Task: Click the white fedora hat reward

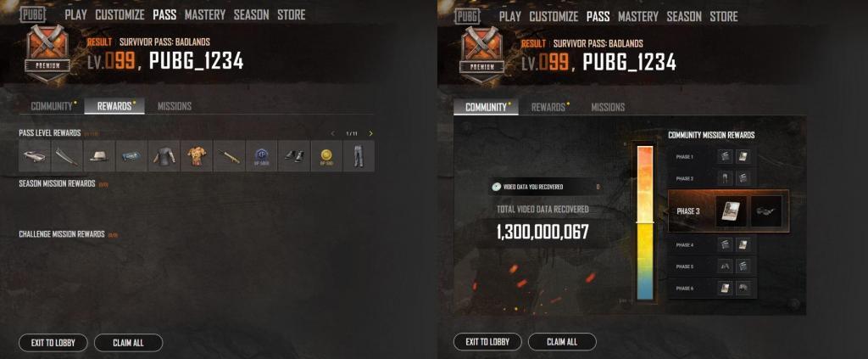Action: [x=99, y=155]
